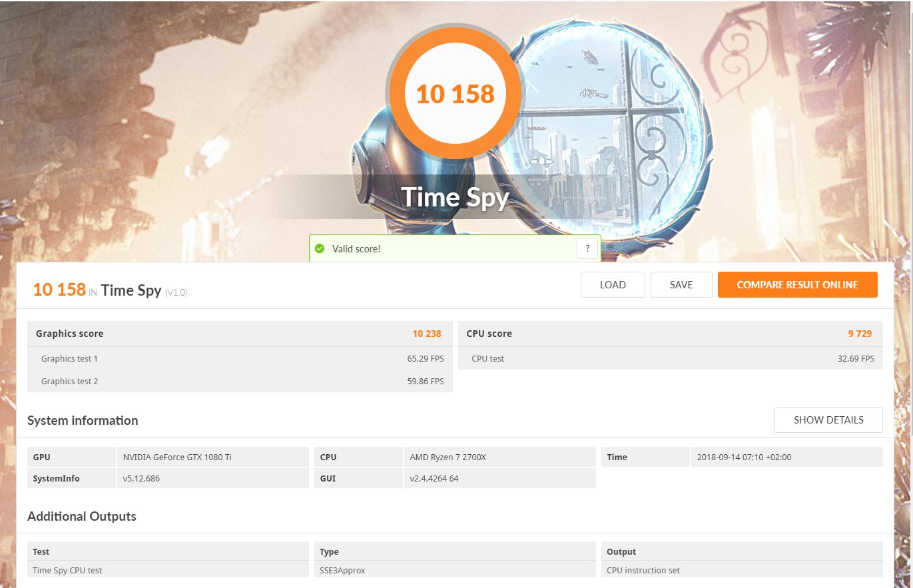Click the Test column header
Image resolution: width=913 pixels, height=588 pixels.
[41, 551]
